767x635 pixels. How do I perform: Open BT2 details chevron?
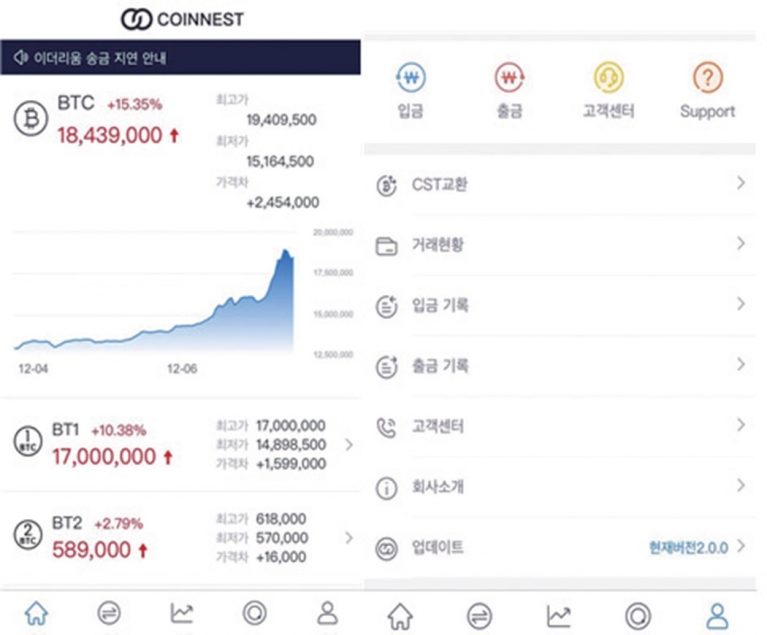tap(349, 538)
